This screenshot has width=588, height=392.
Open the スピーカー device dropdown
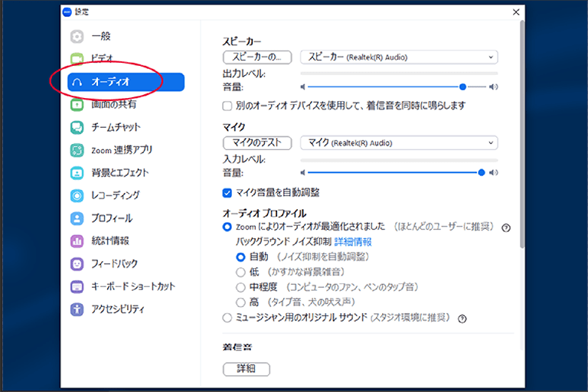pos(399,57)
